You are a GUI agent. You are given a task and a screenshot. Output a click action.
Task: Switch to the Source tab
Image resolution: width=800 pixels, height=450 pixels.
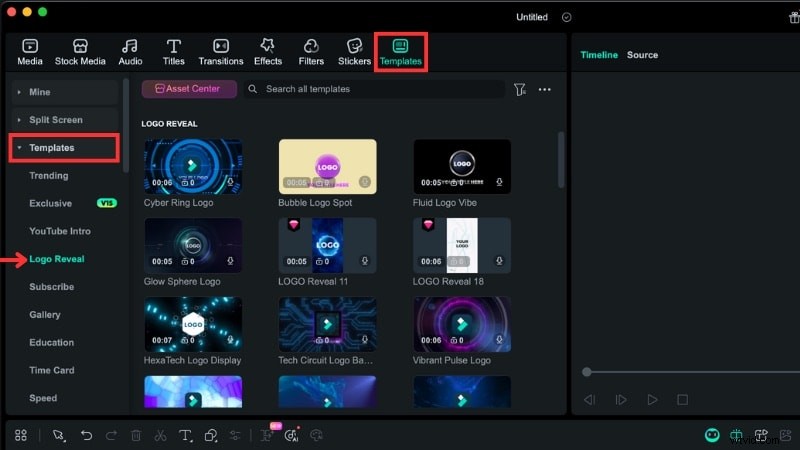(x=642, y=55)
